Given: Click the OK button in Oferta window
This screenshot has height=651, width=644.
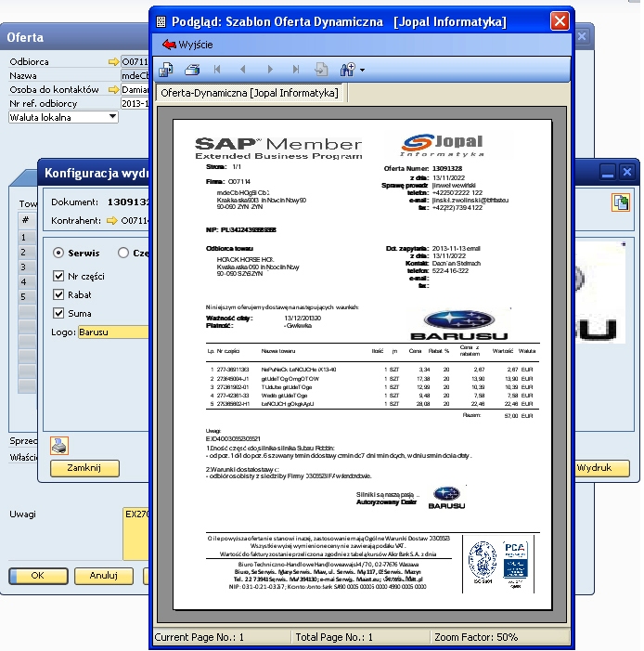Looking at the screenshot, I should pos(38,576).
